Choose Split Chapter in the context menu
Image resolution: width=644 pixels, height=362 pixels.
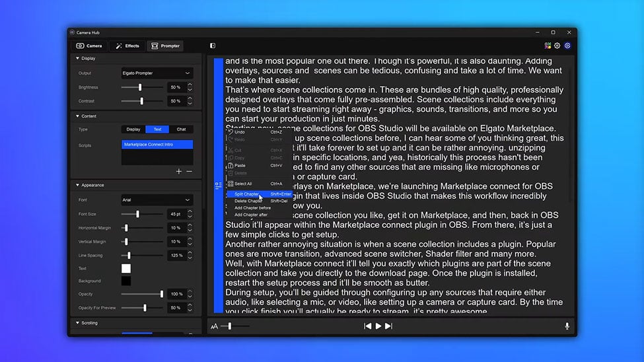click(x=259, y=194)
